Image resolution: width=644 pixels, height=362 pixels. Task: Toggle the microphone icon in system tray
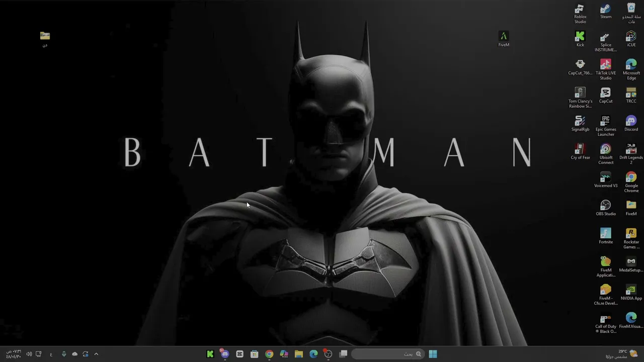(x=64, y=354)
